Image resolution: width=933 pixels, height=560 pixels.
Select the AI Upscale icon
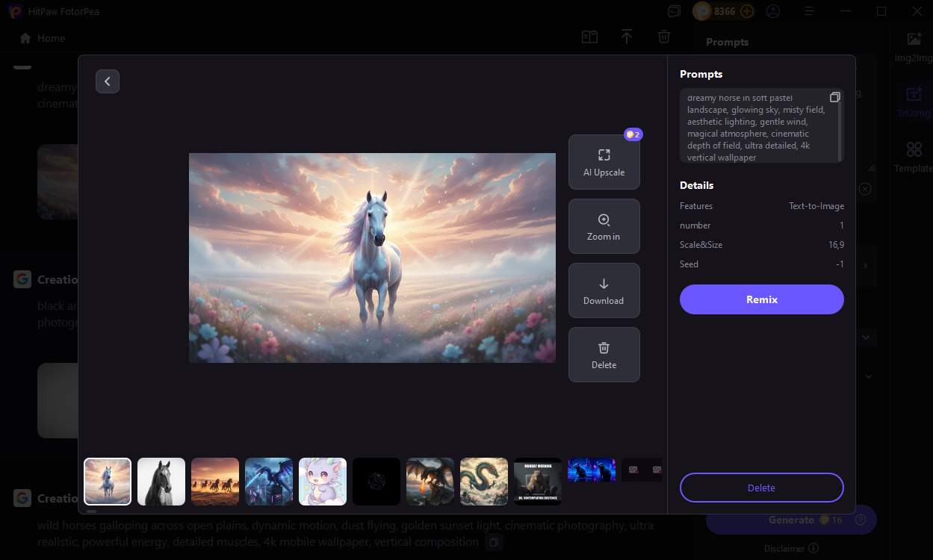click(604, 155)
